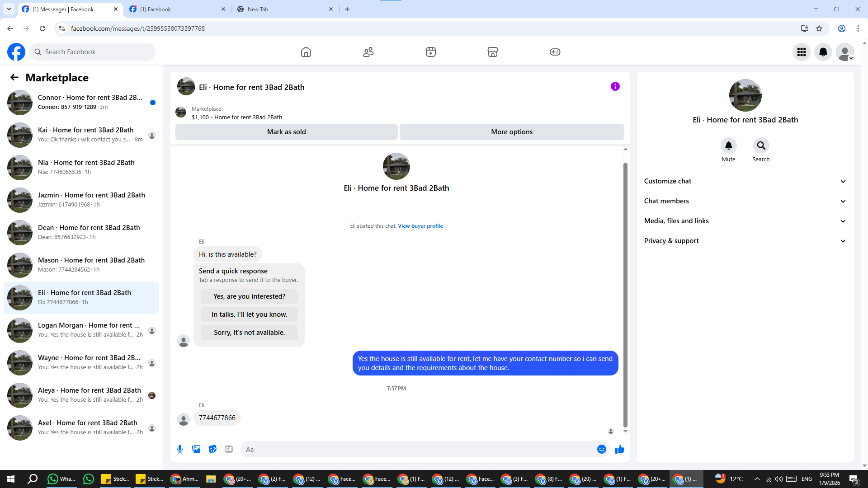Viewport: 868px width, 488px height.
Task: Attach a file using the photo icon
Action: [196, 449]
